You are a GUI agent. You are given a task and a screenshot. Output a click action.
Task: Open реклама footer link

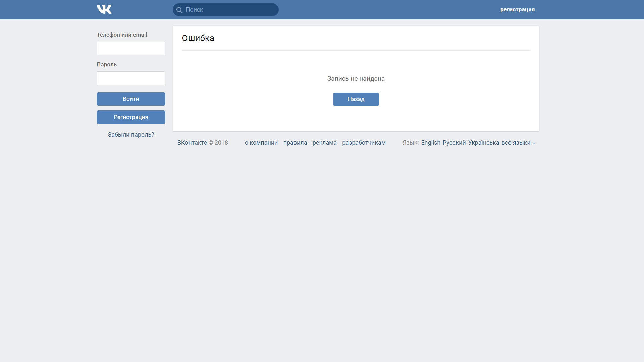pyautogui.click(x=324, y=143)
